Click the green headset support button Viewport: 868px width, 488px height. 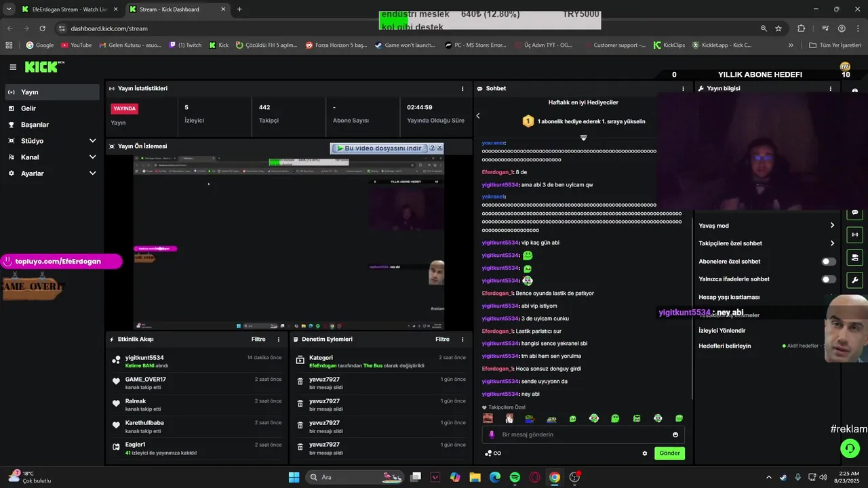point(850,448)
